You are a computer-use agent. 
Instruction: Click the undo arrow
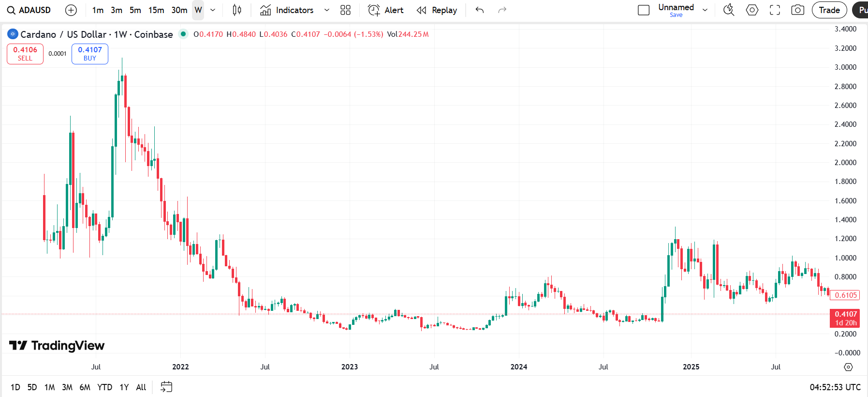(x=479, y=10)
